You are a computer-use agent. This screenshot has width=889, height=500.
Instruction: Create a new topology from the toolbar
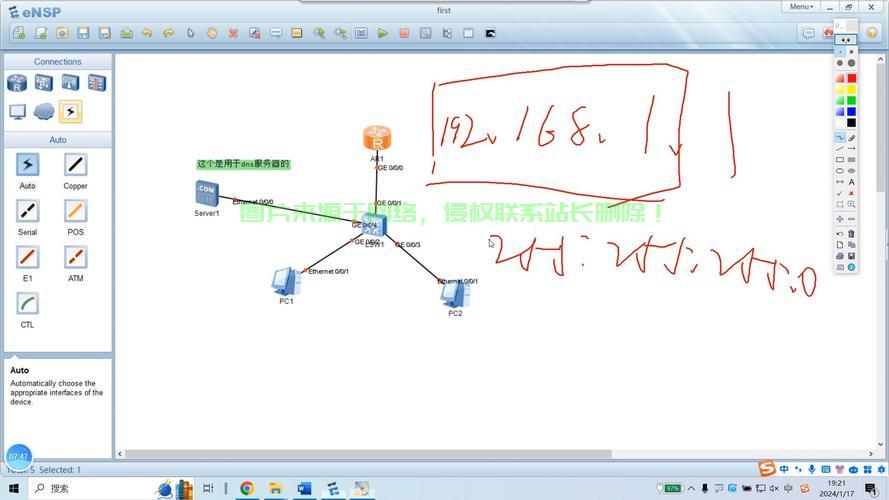click(x=19, y=33)
